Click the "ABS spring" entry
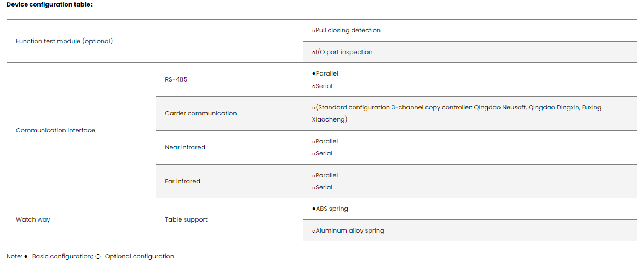The image size is (644, 260). pyautogui.click(x=331, y=209)
